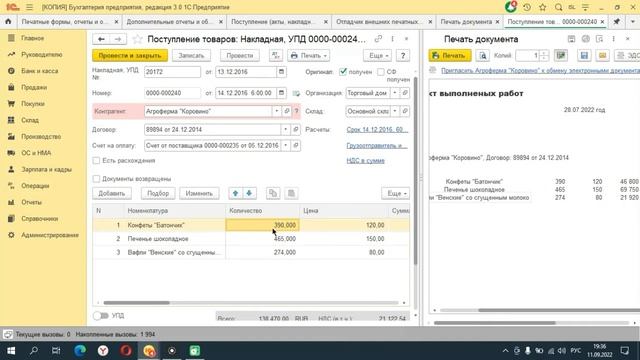
Task: Expand Договор dropdown arrow
Action: point(286,129)
